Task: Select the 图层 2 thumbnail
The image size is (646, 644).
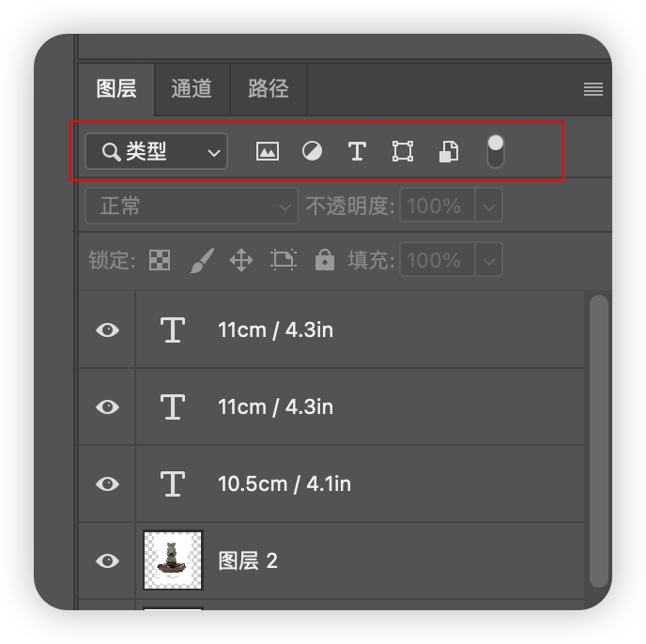Action: tap(173, 560)
